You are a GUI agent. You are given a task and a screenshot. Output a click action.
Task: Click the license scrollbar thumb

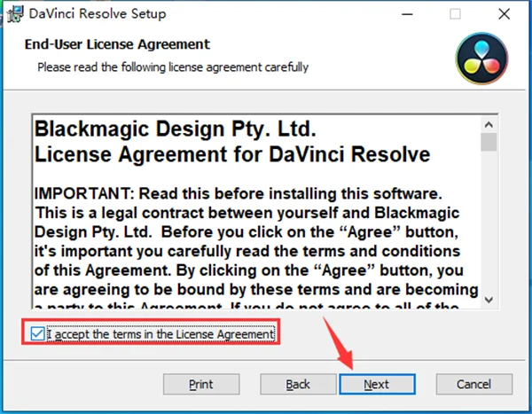(489, 142)
